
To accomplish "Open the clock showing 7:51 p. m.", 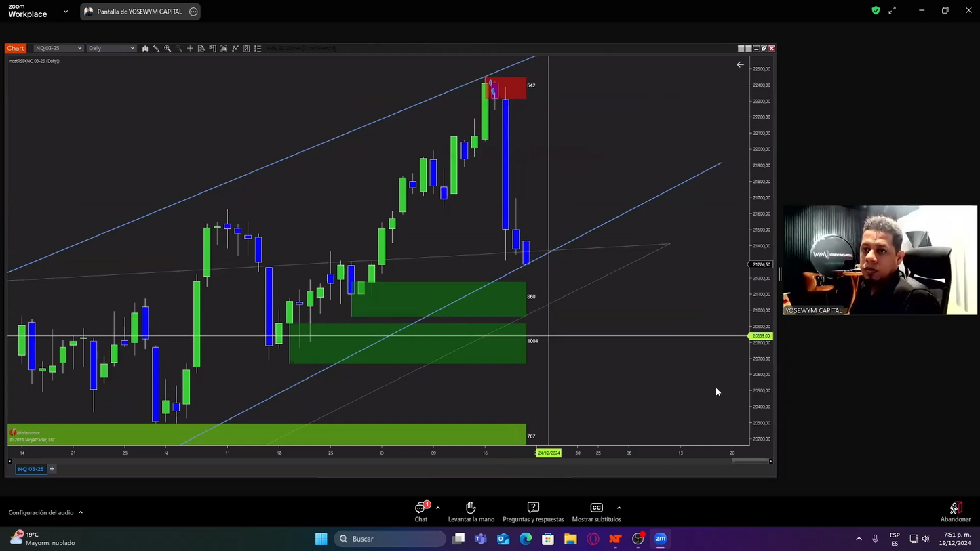I will coord(954,539).
